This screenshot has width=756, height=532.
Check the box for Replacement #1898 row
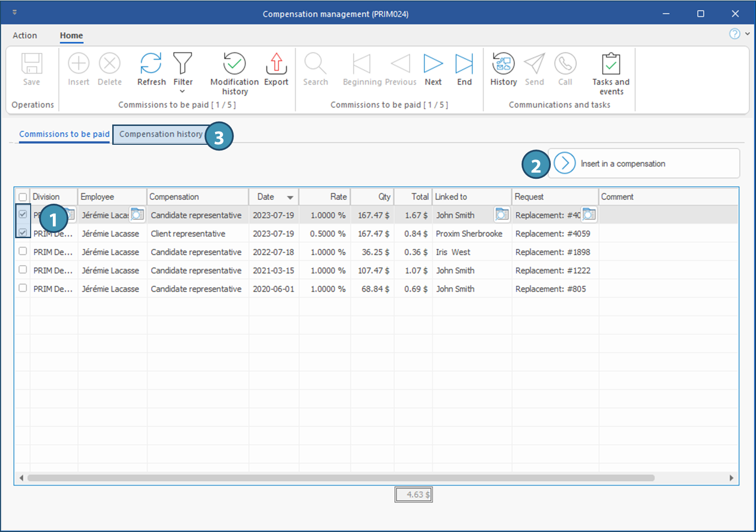[x=23, y=251]
